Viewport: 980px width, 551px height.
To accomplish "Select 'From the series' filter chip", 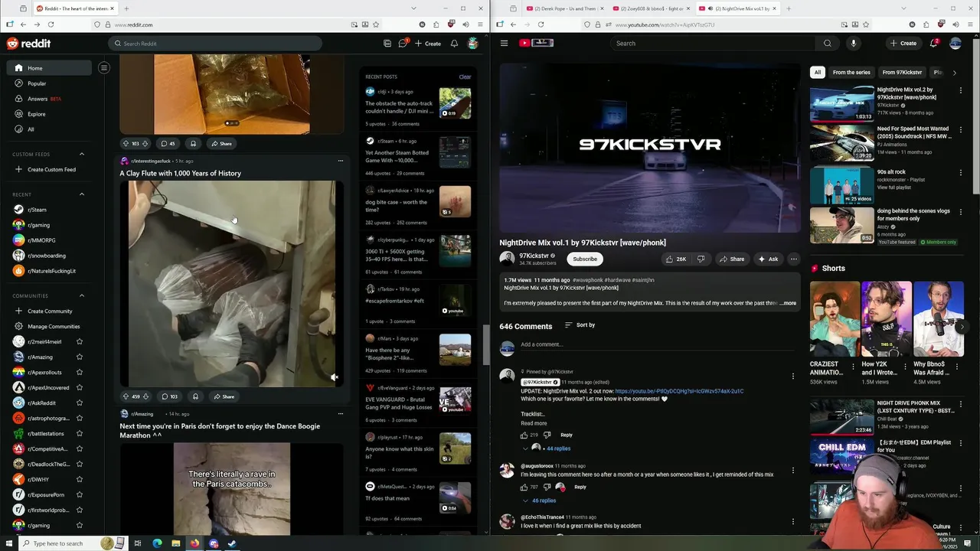I will [851, 72].
